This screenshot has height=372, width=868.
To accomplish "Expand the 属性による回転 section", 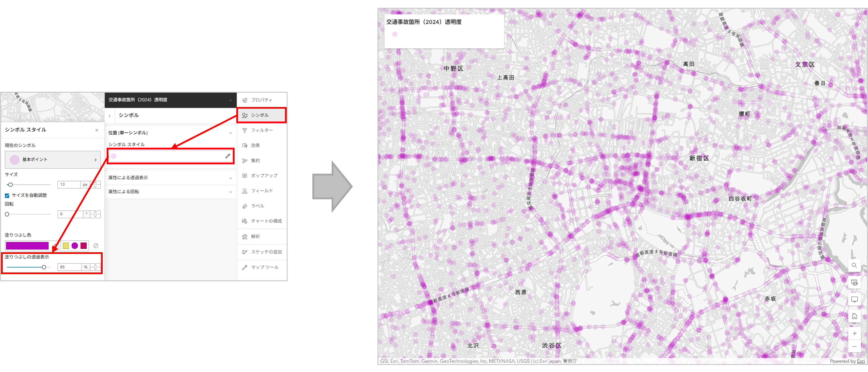I will [x=170, y=191].
